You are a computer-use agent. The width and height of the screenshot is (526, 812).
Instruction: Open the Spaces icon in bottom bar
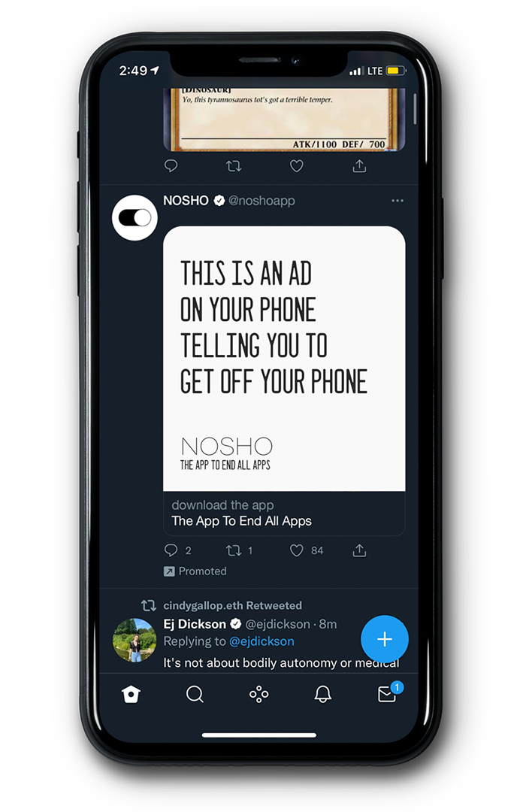pos(258,694)
